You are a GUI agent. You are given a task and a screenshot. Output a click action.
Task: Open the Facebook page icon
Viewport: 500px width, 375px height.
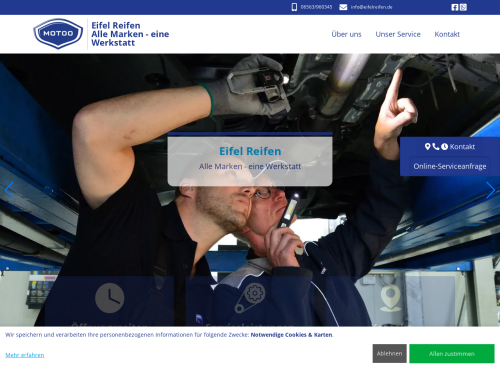(x=455, y=7)
